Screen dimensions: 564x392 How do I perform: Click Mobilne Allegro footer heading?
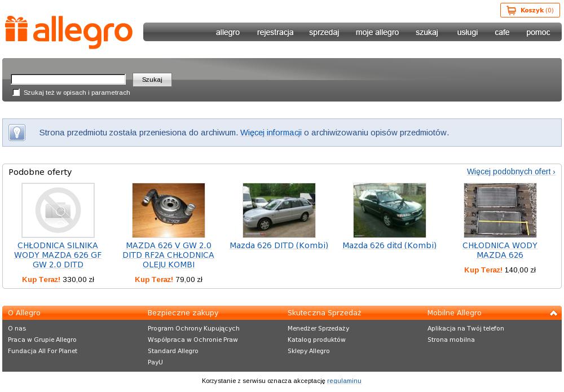pyautogui.click(x=454, y=313)
